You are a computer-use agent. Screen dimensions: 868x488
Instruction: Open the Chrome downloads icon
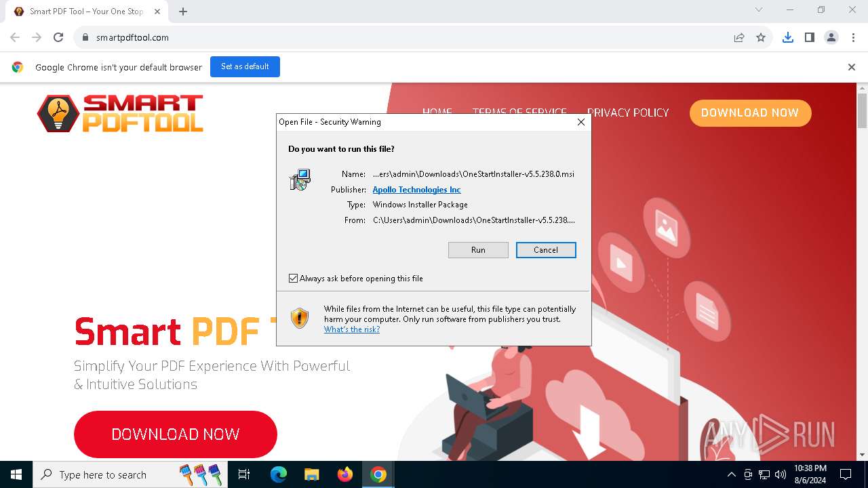tap(787, 38)
